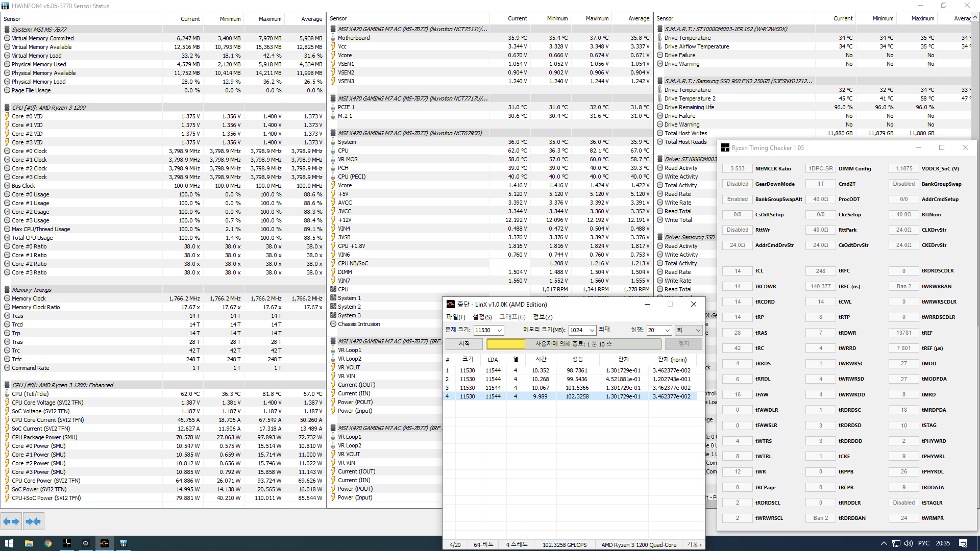
Task: Open the 설정(S) menu in LinX
Action: (x=482, y=317)
